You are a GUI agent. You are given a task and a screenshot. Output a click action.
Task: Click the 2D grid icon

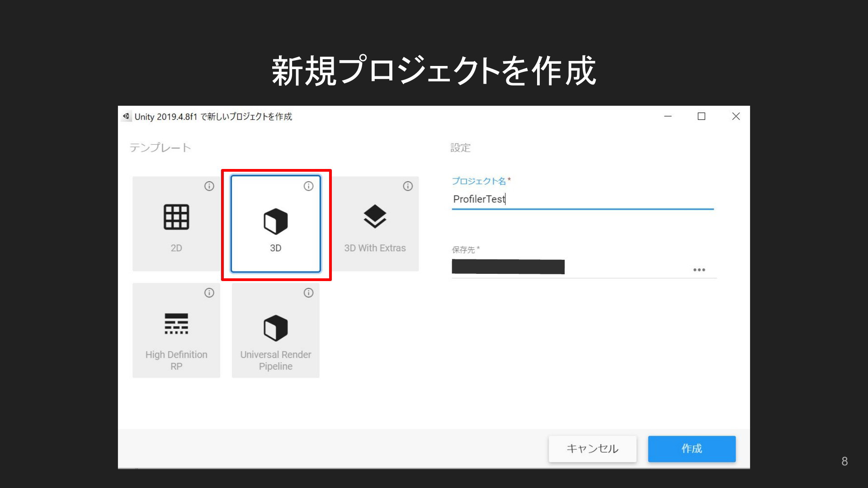click(x=176, y=217)
